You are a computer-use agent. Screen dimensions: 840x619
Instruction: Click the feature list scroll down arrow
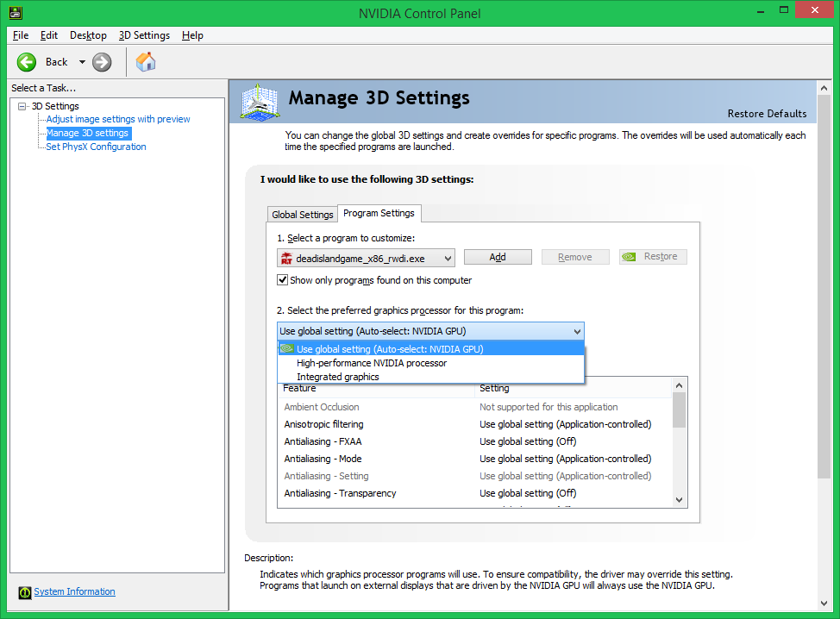[680, 499]
